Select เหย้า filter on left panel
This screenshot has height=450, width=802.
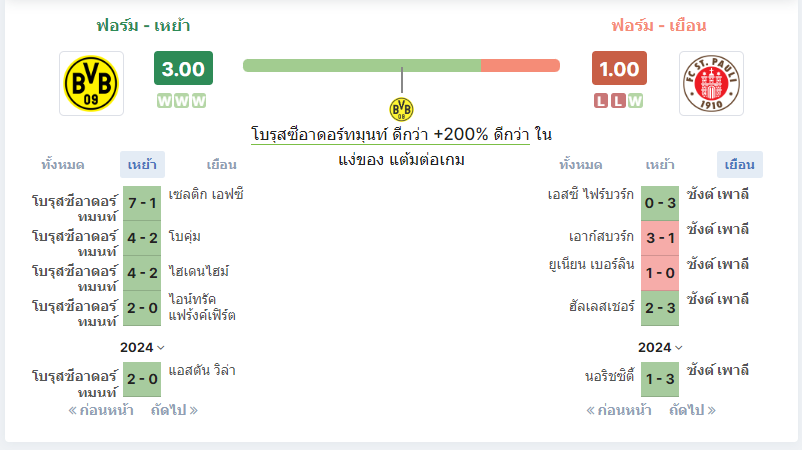click(x=142, y=165)
